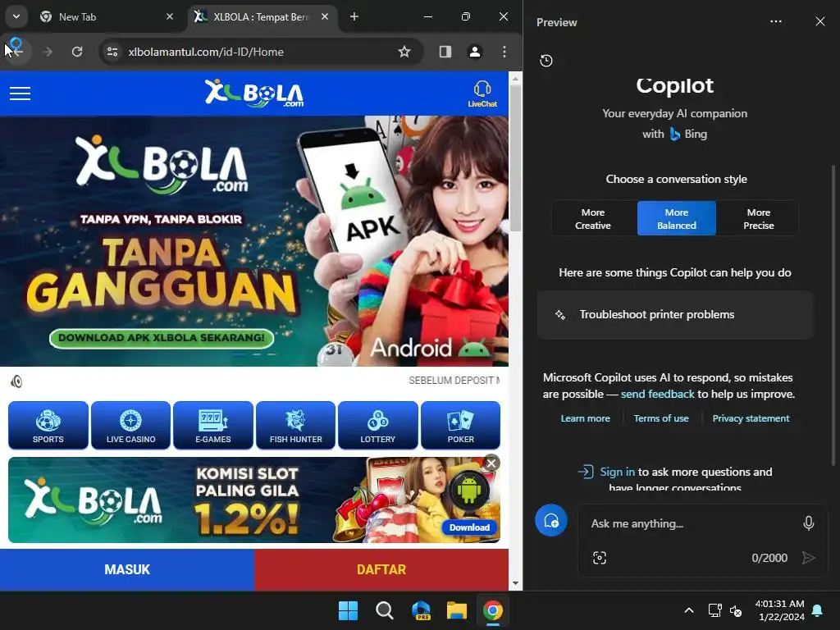The image size is (840, 630).
Task: Open the LIVE CASINO category
Action: (130, 426)
